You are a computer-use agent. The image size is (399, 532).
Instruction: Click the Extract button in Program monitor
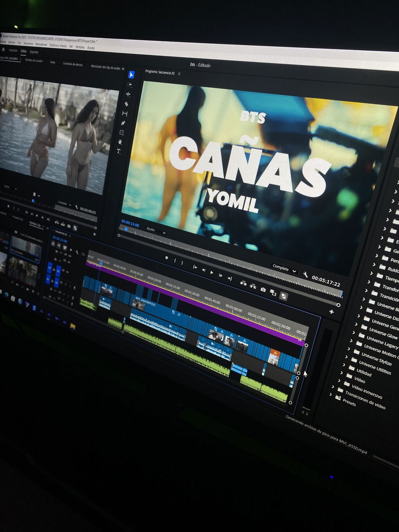[x=253, y=286]
